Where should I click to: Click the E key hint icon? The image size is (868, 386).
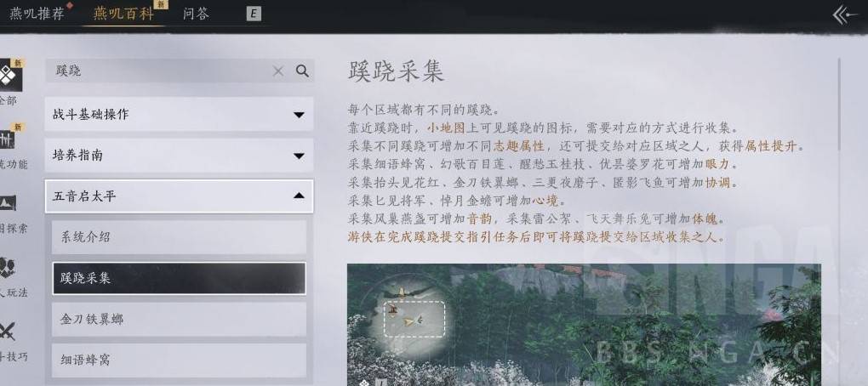[x=254, y=14]
